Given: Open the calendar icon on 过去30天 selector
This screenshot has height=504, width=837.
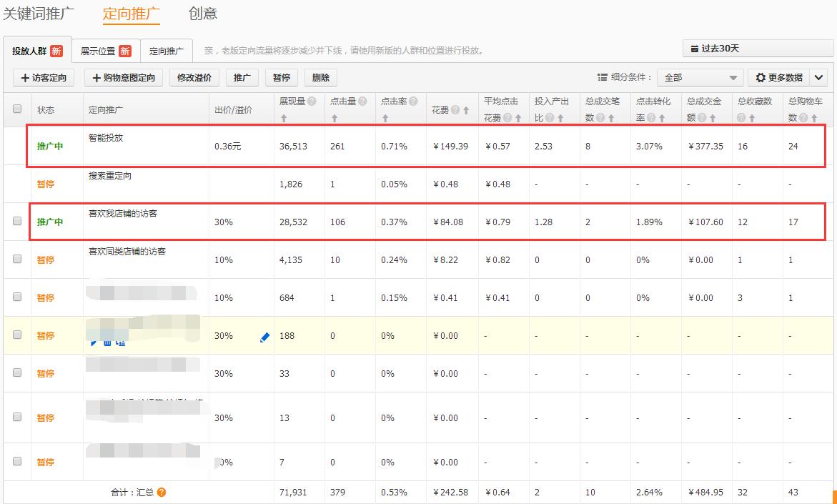Looking at the screenshot, I should [x=695, y=48].
